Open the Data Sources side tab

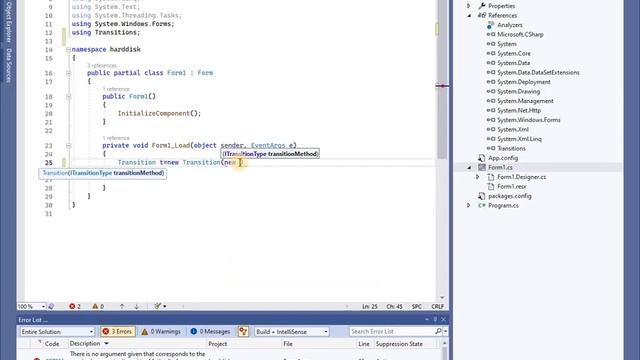[x=9, y=65]
